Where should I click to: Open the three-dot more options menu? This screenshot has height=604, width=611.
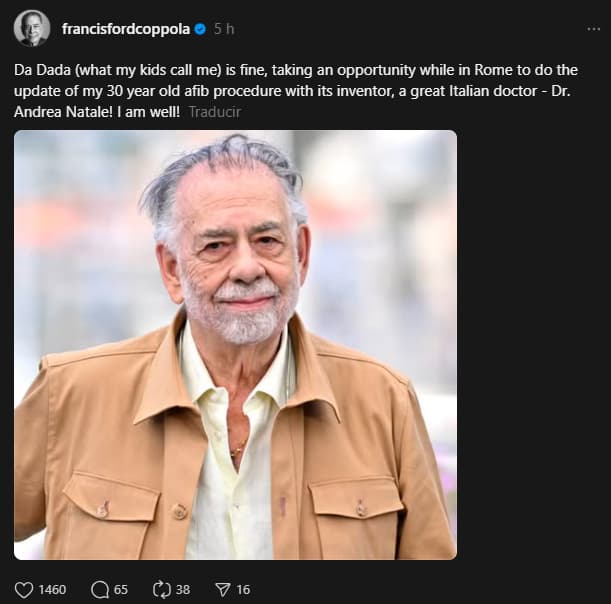pyautogui.click(x=594, y=29)
